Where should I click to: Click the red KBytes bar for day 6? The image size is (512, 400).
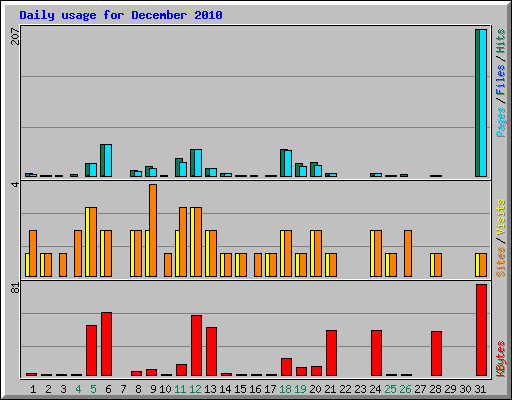[106, 344]
